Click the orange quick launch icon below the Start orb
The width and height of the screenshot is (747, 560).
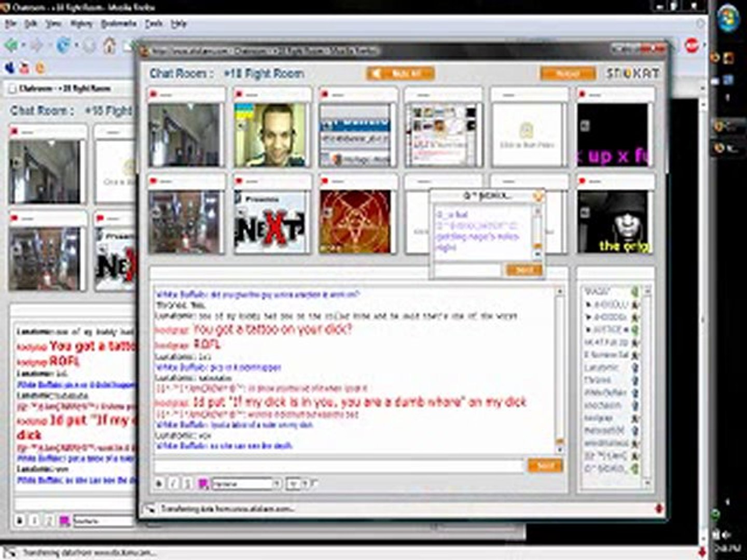pos(729,58)
